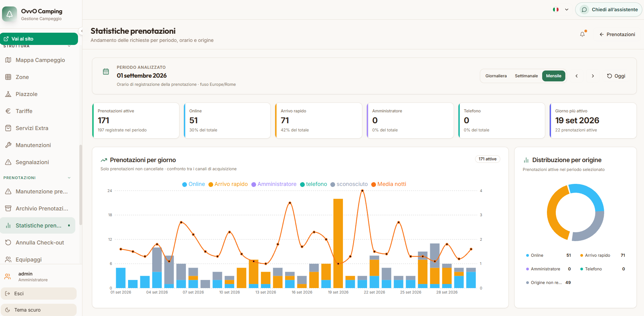Click the Zone grid icon
The image size is (644, 316).
point(8,77)
